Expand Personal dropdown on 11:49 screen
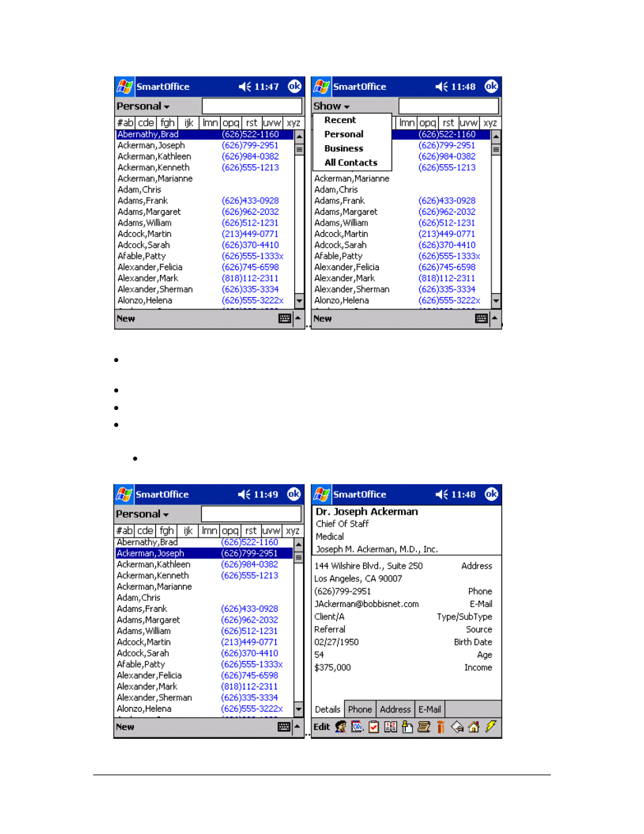The width and height of the screenshot is (644, 834). tap(142, 514)
